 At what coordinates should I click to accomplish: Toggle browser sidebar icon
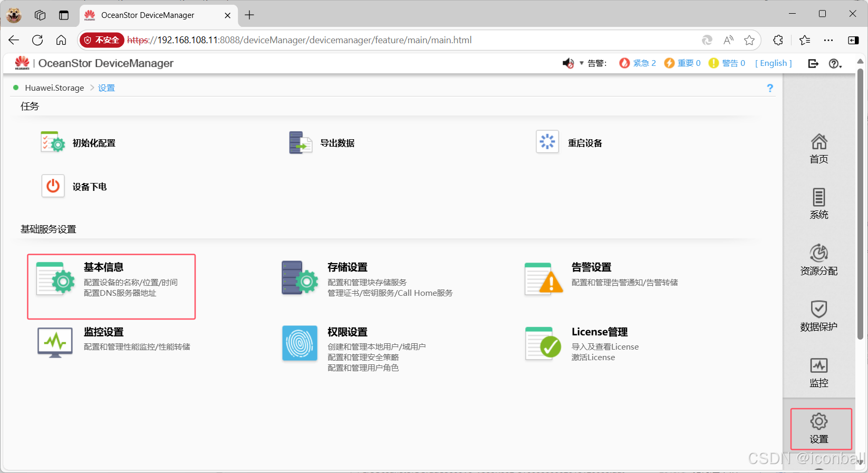click(853, 40)
